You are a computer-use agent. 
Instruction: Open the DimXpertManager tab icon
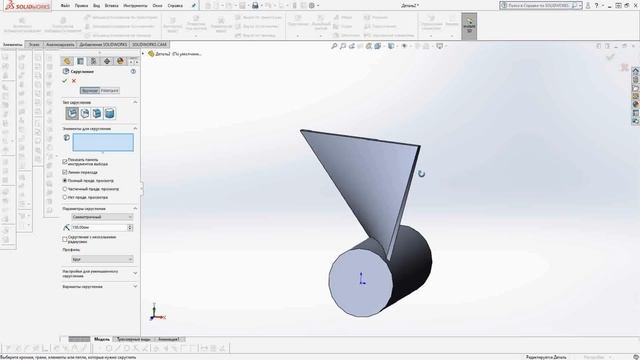click(x=107, y=61)
